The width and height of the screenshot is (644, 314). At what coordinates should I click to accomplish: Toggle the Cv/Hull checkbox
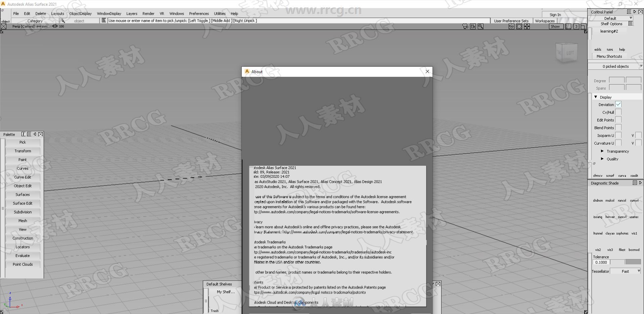coord(618,112)
